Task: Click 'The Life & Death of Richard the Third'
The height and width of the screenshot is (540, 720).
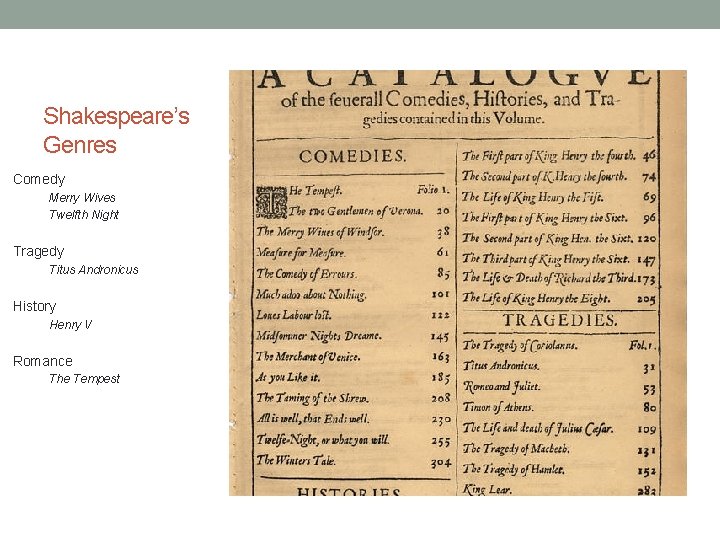Action: (x=549, y=278)
